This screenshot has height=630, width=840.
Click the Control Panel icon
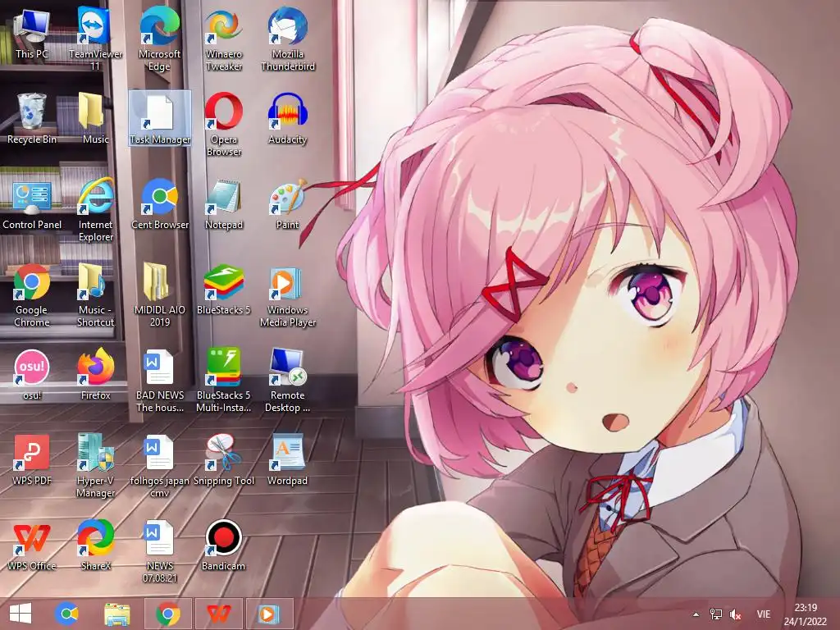[x=32, y=204]
